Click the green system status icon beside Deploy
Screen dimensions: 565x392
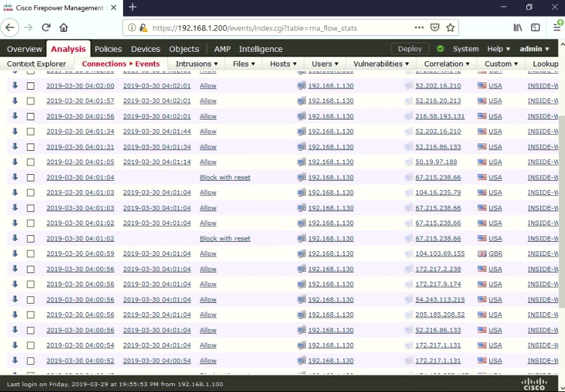click(439, 49)
